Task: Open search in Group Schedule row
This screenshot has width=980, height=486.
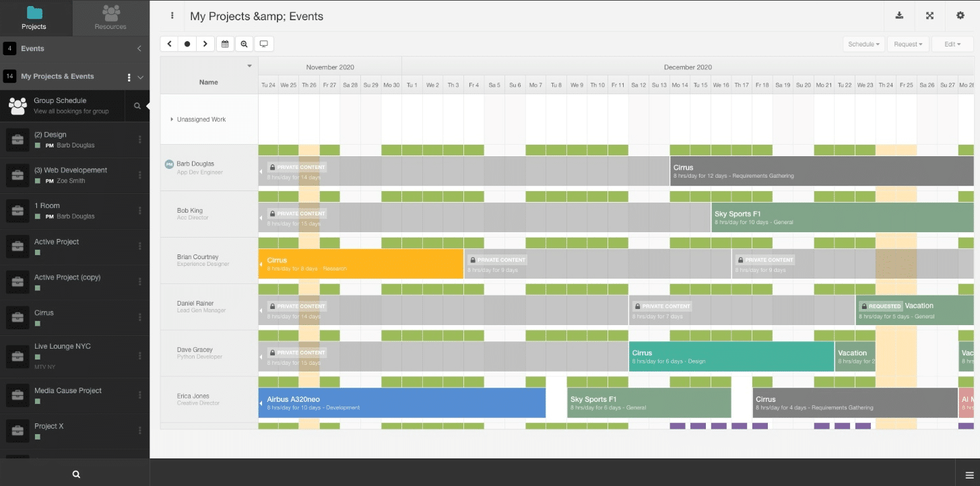Action: 136,105
